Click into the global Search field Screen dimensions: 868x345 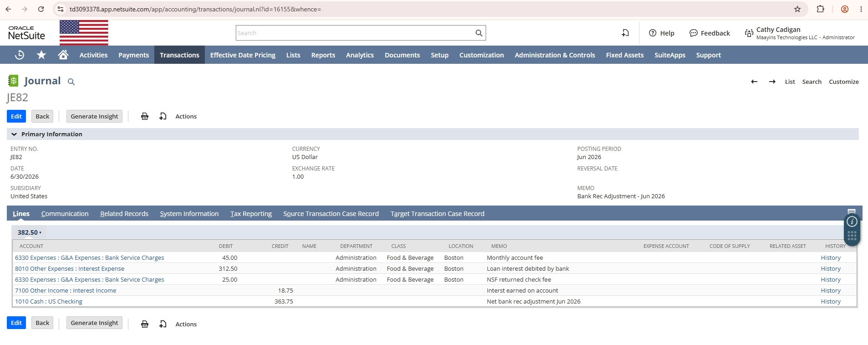[355, 33]
